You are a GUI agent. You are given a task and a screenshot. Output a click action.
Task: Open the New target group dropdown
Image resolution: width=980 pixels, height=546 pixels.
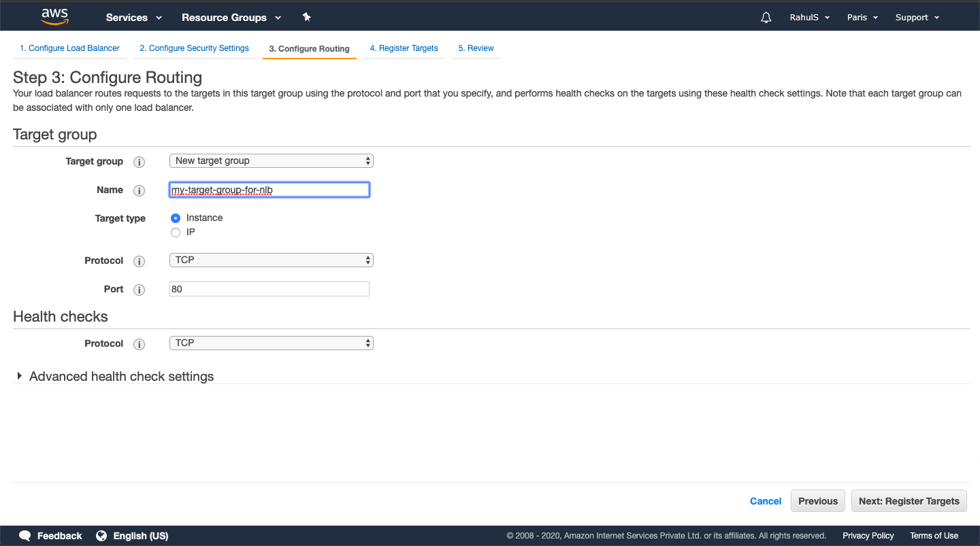coord(271,160)
